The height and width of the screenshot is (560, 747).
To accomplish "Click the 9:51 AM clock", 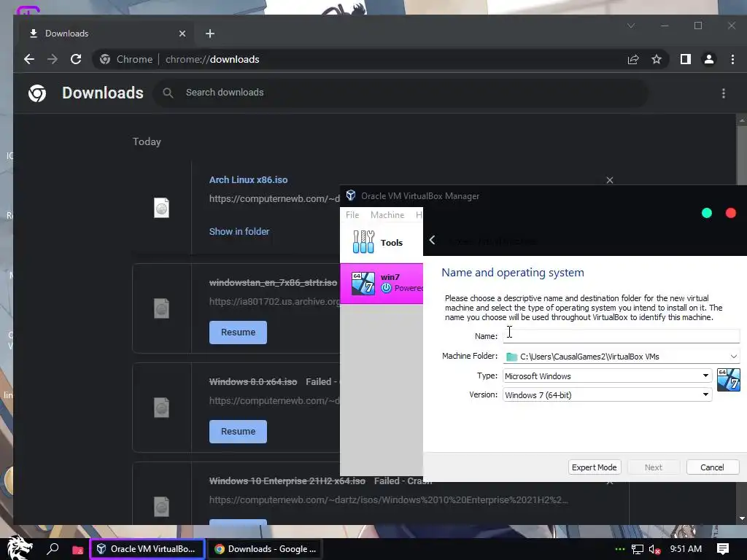I will [x=686, y=549].
